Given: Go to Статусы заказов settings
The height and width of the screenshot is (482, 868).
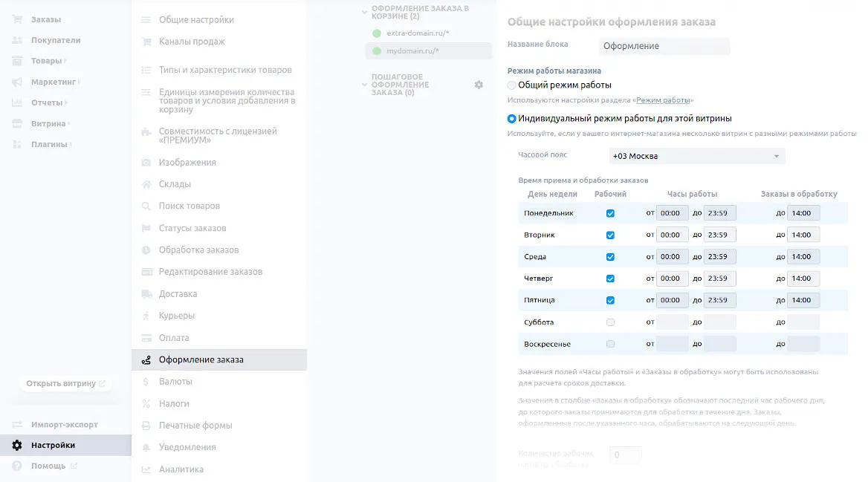Looking at the screenshot, I should pyautogui.click(x=192, y=228).
